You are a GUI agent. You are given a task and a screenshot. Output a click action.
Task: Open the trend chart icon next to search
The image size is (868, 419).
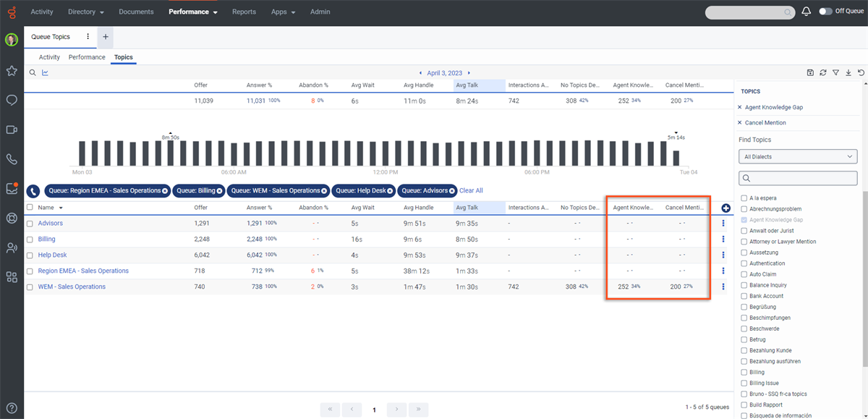pos(45,72)
